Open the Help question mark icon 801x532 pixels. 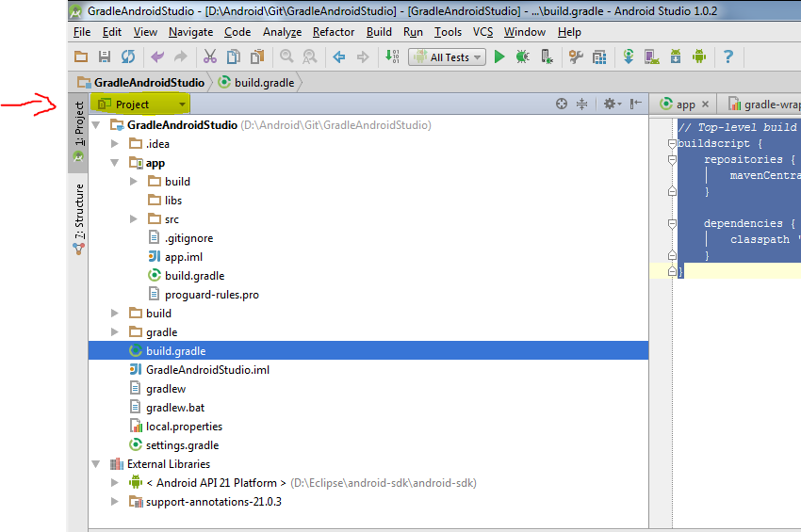point(727,57)
